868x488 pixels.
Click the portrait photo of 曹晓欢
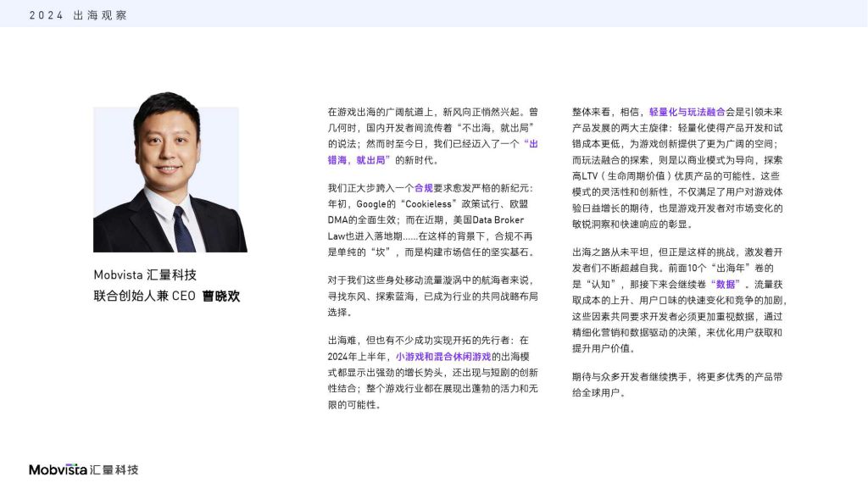(170, 173)
